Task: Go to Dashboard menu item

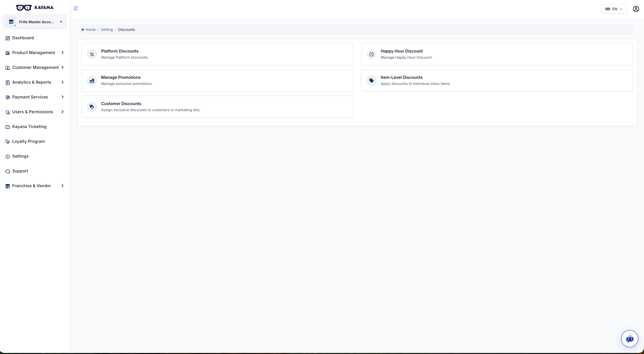Action: [x=23, y=38]
